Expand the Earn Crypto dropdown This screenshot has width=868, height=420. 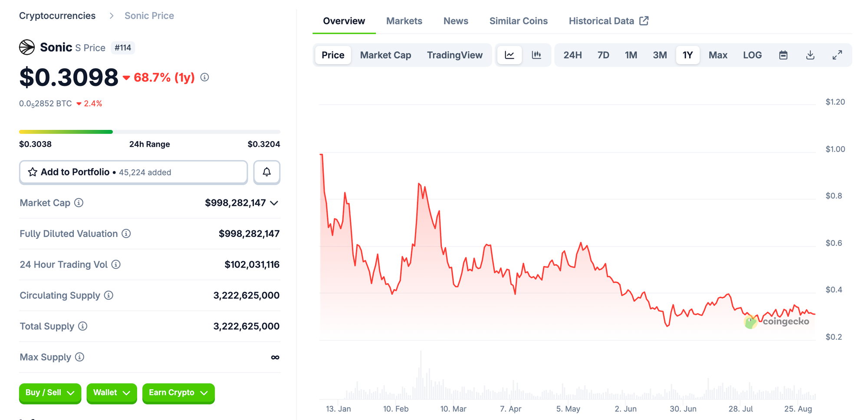point(178,394)
